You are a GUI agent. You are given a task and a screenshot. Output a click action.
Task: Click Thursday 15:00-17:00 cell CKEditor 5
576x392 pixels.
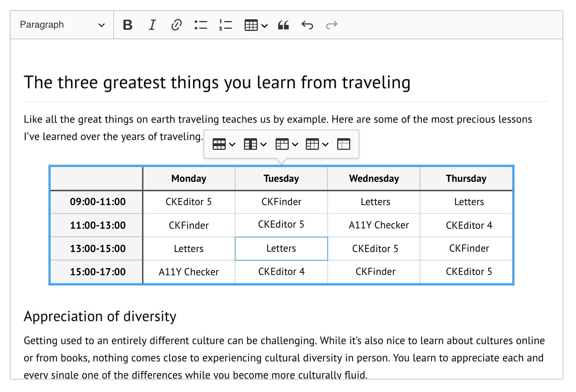[x=466, y=272]
